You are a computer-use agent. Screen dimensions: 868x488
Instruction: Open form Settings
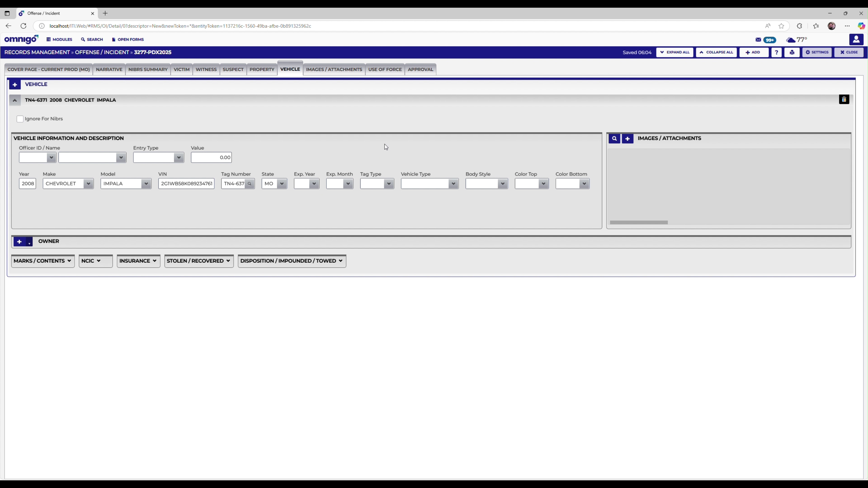(x=817, y=52)
